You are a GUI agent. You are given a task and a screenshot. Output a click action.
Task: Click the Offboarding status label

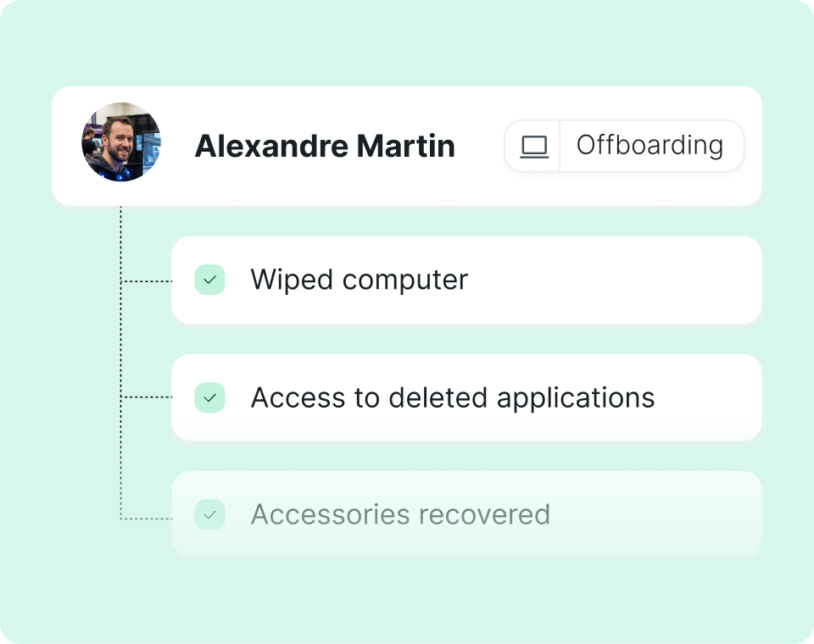pyautogui.click(x=650, y=146)
